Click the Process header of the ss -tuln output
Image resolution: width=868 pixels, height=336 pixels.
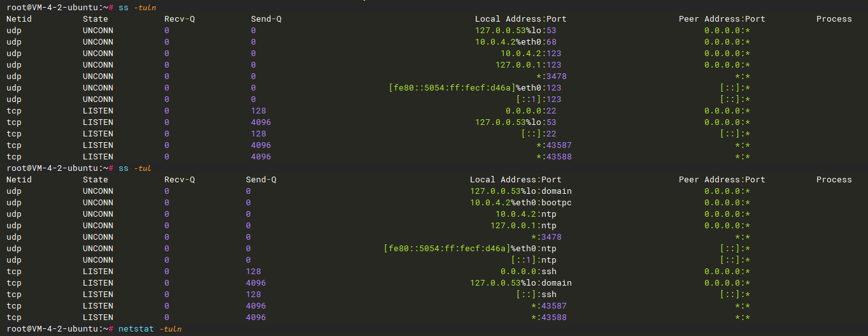(834, 19)
